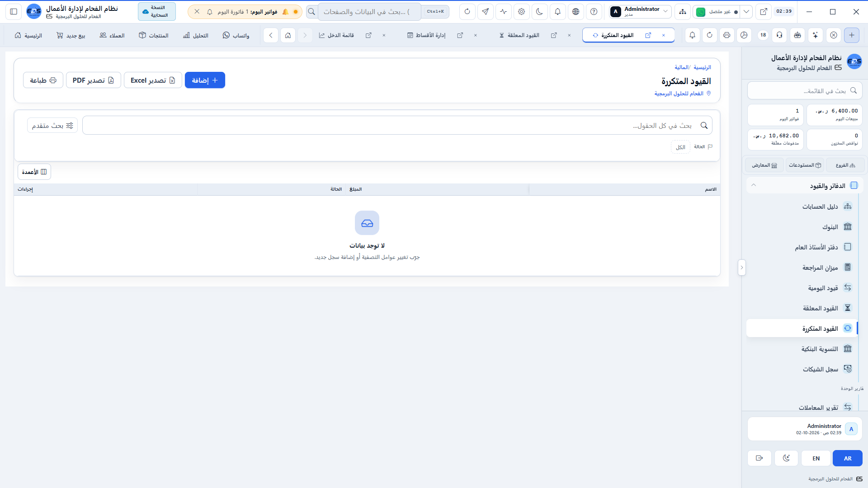Toggle the night mode icon beside EN
Screen dimensions: 868x488
click(x=786, y=458)
